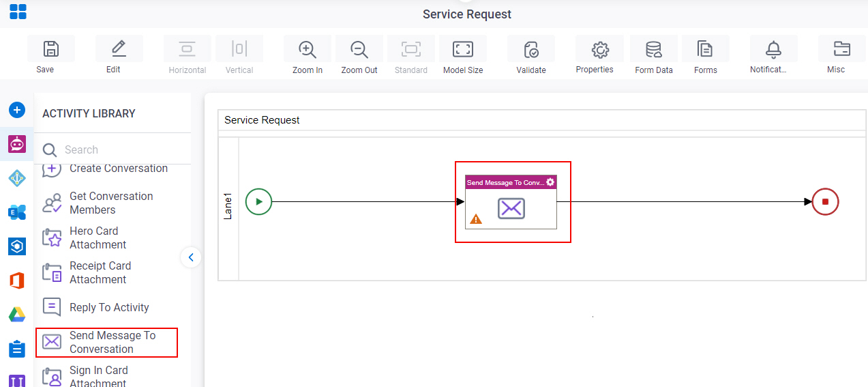Click the Standard size icon
Viewport: 868px width, 387px height.
[x=411, y=49]
